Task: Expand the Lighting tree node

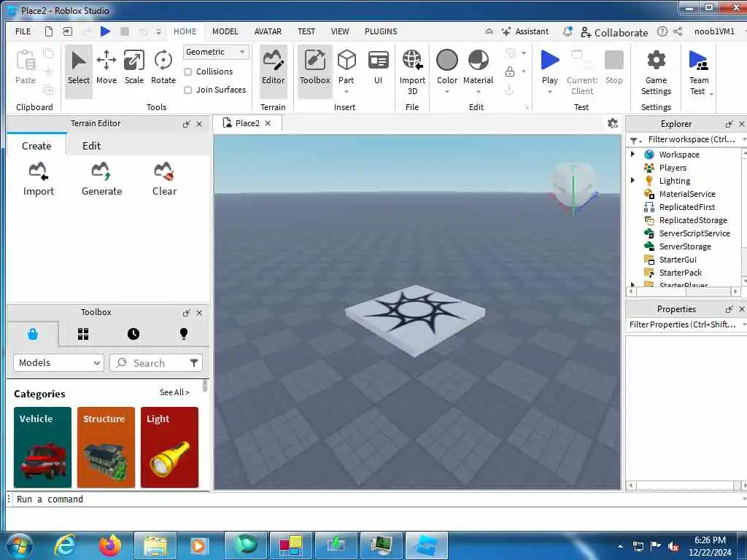Action: pyautogui.click(x=632, y=180)
